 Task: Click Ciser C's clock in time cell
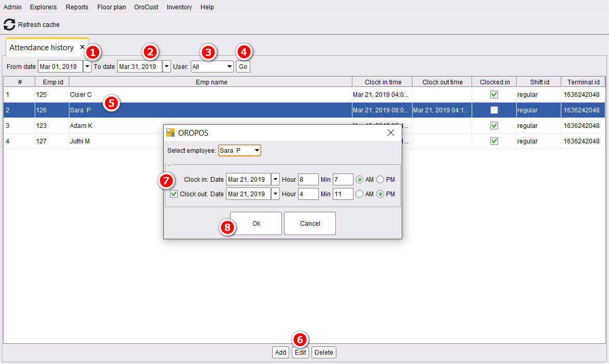coord(382,95)
